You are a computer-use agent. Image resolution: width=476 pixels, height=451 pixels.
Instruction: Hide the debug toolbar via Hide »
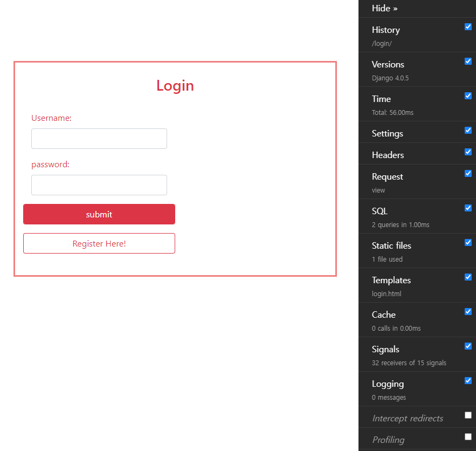point(384,8)
